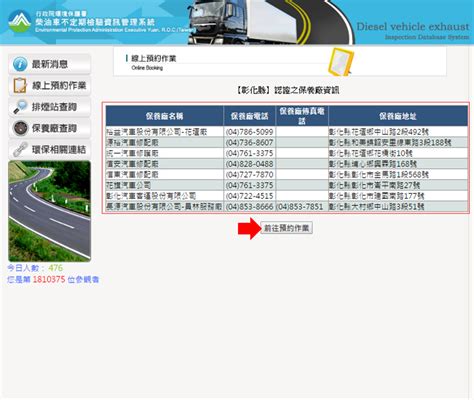Viewport: 474px width, 400px height.
Task: Click the total visitor count 1810375
Action: pyautogui.click(x=49, y=279)
